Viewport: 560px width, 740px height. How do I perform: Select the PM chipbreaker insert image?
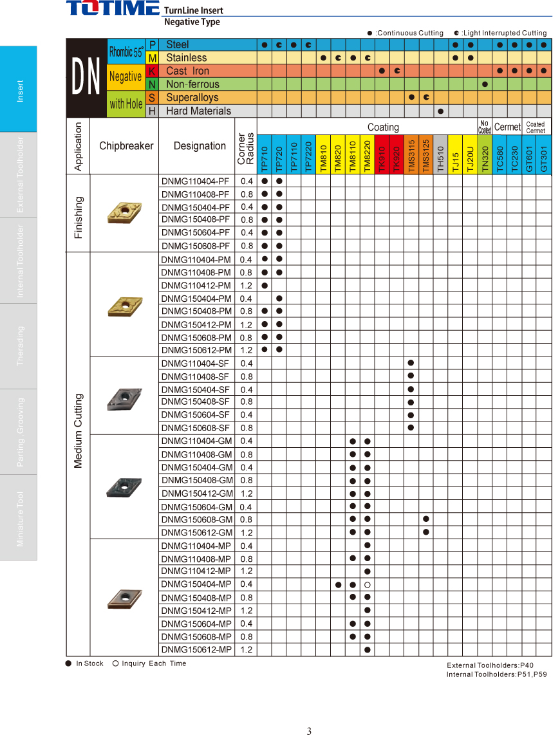coord(124,306)
